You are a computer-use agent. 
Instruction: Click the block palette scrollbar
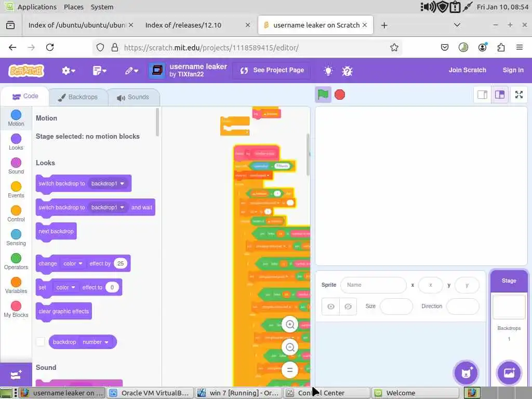click(157, 122)
